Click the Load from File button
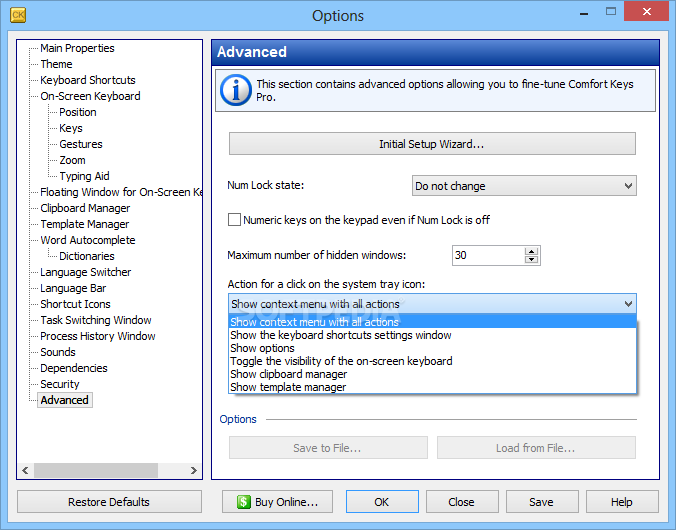Image resolution: width=676 pixels, height=530 pixels. 536,448
